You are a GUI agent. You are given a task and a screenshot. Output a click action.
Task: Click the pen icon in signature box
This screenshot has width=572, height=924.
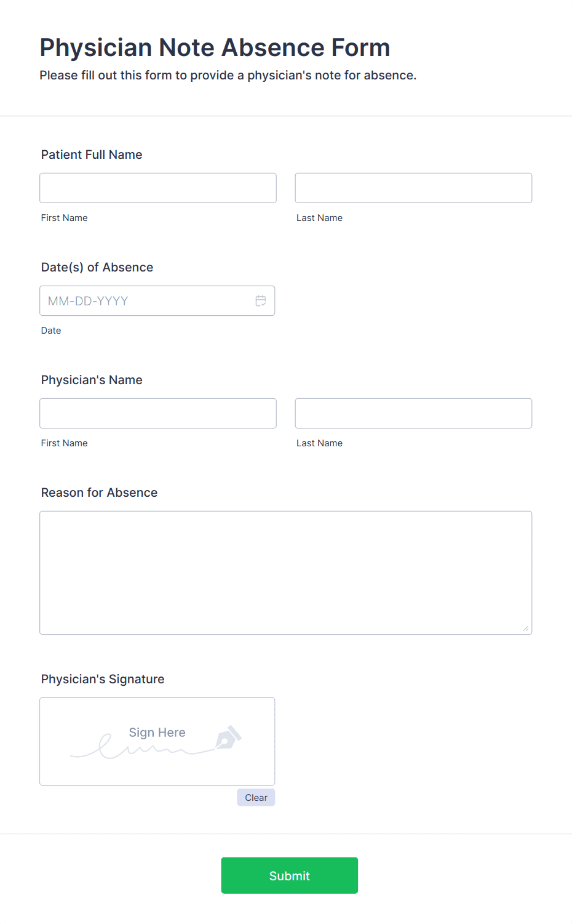coord(227,738)
